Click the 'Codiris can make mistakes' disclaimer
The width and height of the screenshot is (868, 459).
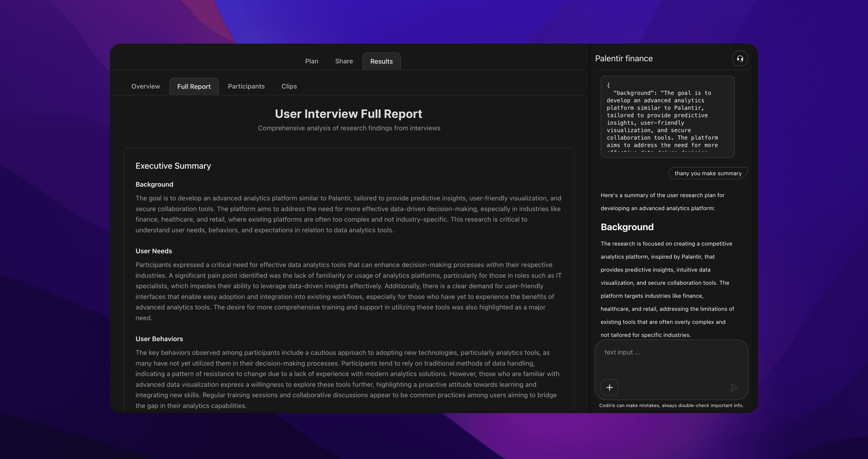point(671,405)
